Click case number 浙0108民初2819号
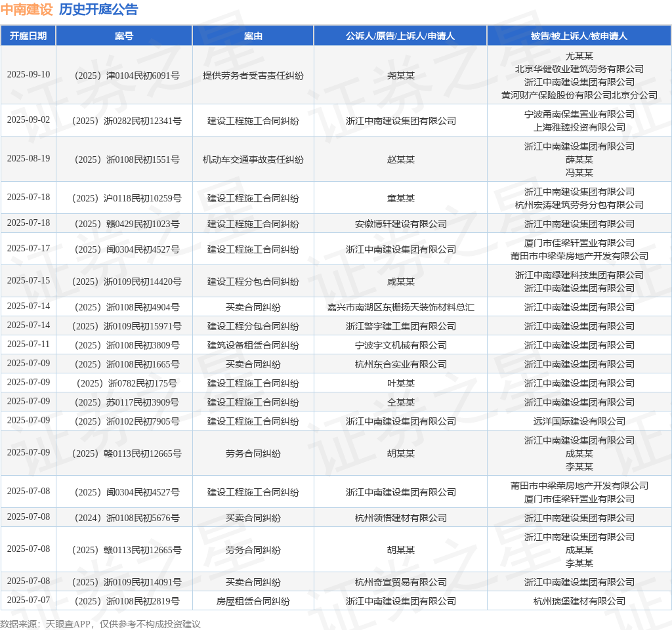The width and height of the screenshot is (672, 630). [x=127, y=601]
